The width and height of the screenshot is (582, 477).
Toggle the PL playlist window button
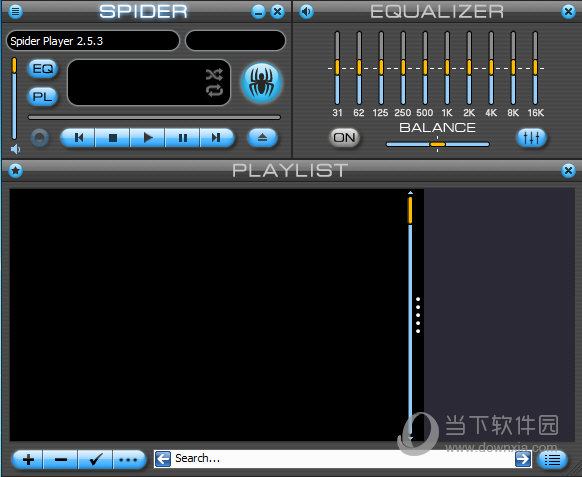tap(43, 97)
